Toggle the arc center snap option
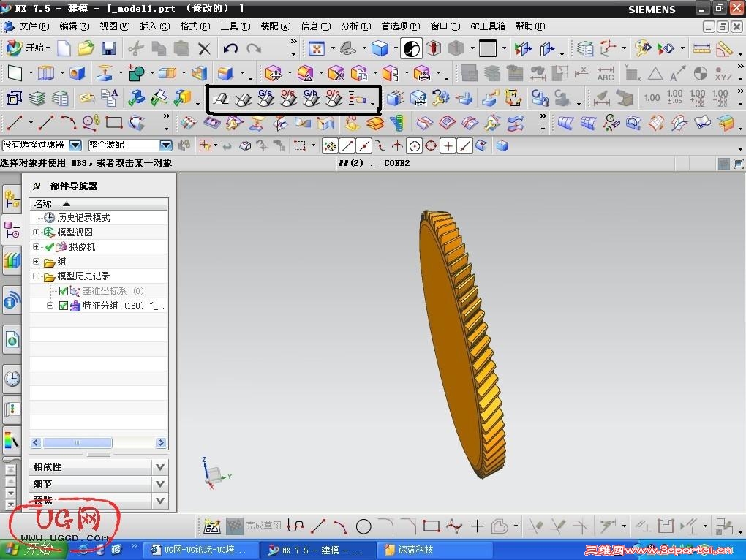The width and height of the screenshot is (746, 560). [415, 146]
